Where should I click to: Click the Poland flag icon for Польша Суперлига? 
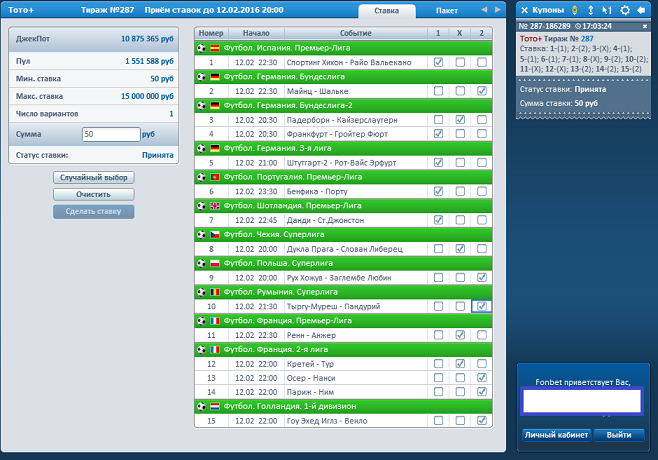click(x=215, y=263)
